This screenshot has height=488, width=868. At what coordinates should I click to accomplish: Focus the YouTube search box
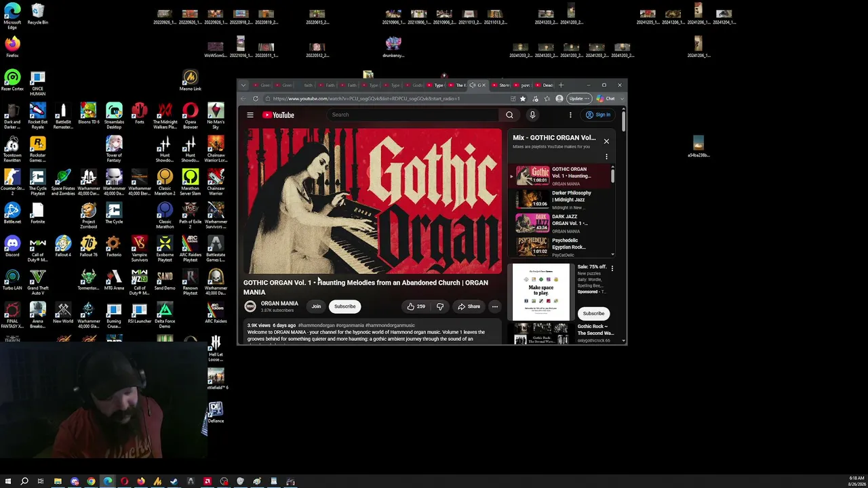(414, 115)
